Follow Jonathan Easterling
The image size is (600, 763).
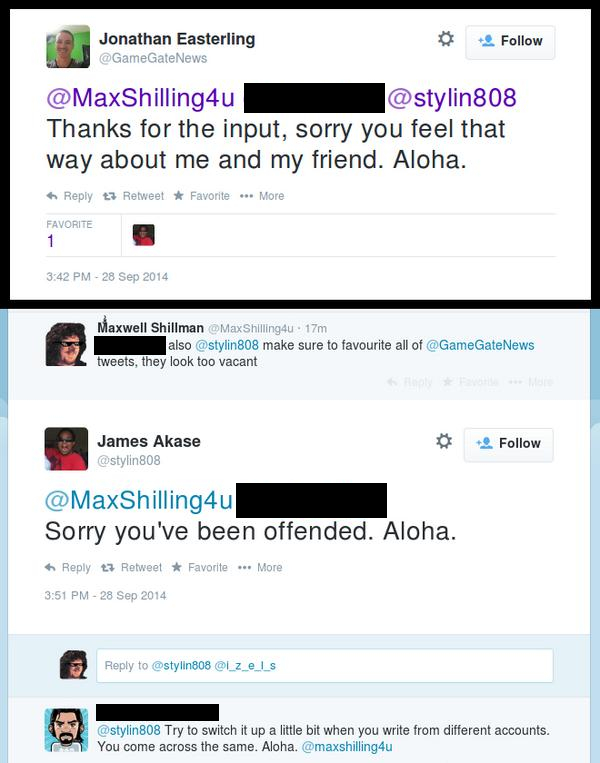tap(510, 41)
